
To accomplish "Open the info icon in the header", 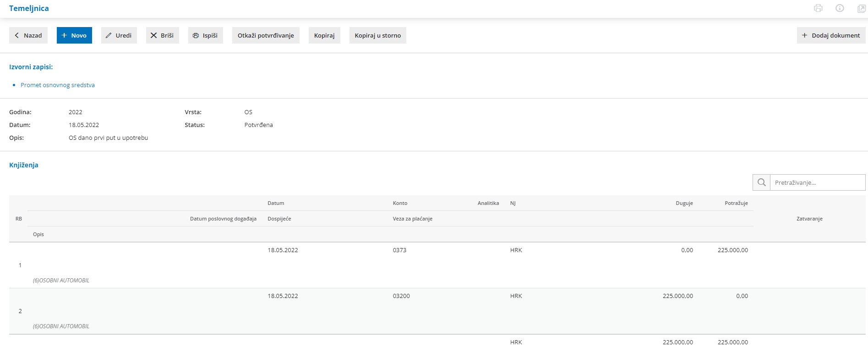I will coord(840,8).
